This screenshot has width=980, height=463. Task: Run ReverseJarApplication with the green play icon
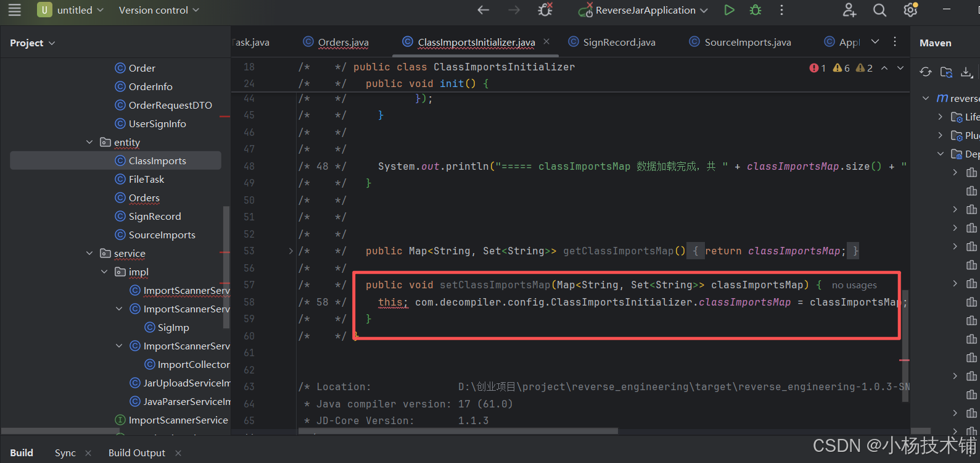pos(730,10)
